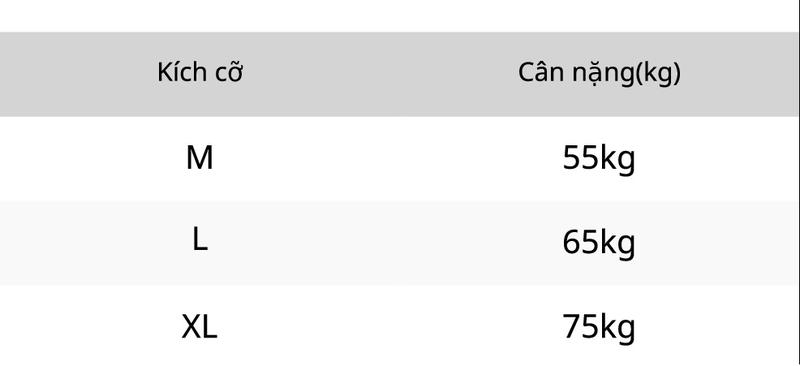The width and height of the screenshot is (800, 366).
Task: Click the 'kg' unit after 65
Action: pyautogui.click(x=617, y=243)
